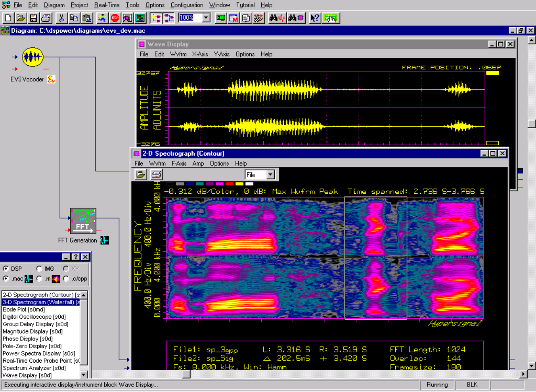Viewport: 536px width, 392px height.
Task: Click the Run (running figure) toolbar icon
Action: [x=103, y=18]
